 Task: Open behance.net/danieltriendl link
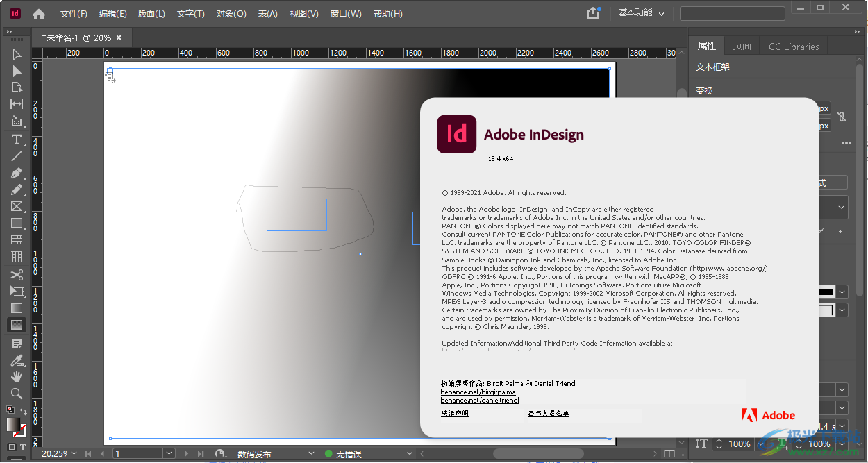pos(480,401)
